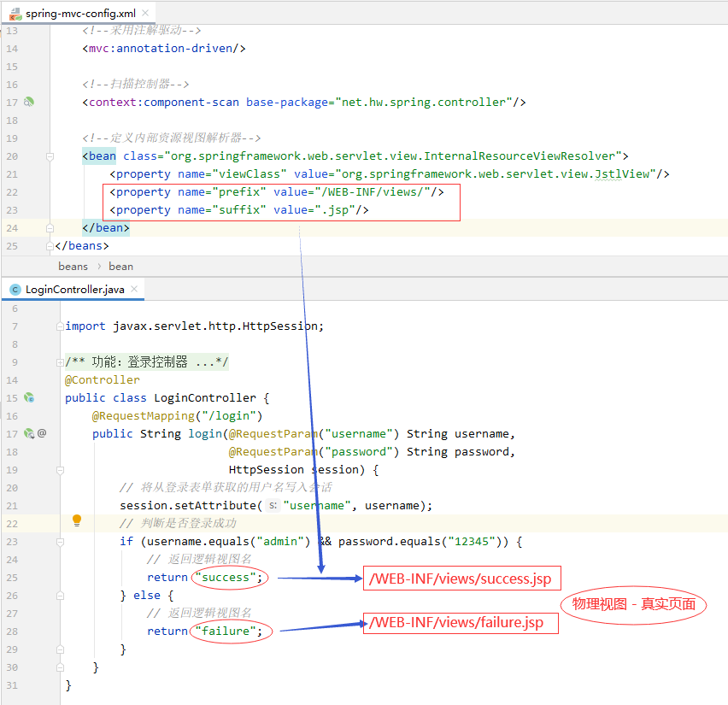Screen dimensions: 728x705
Task: Click the "success" return string in code
Action: point(227,578)
